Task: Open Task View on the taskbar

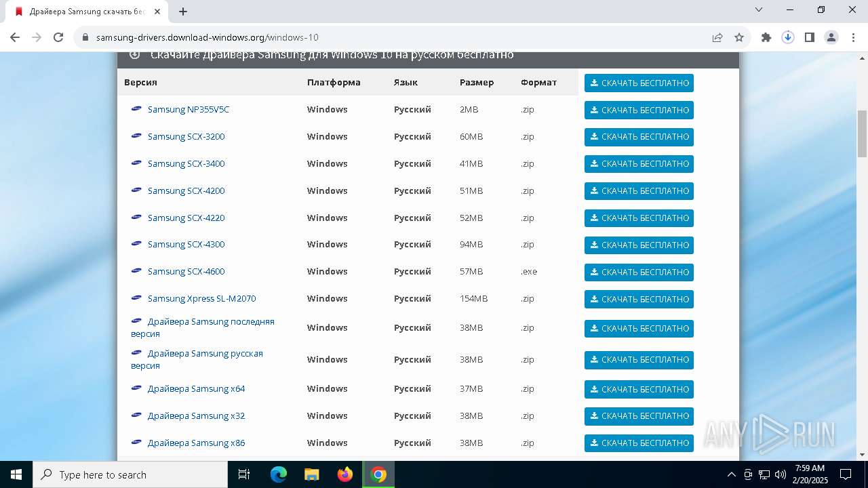Action: (x=244, y=474)
